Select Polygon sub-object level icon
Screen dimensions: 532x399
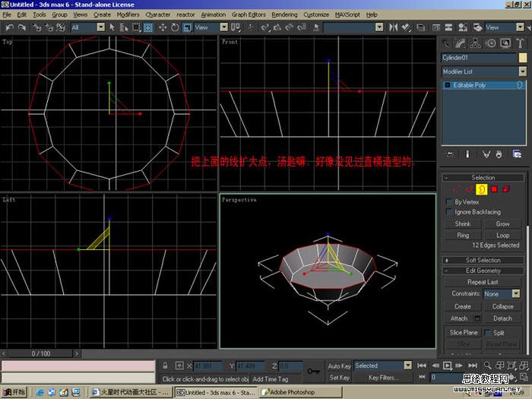(494, 189)
